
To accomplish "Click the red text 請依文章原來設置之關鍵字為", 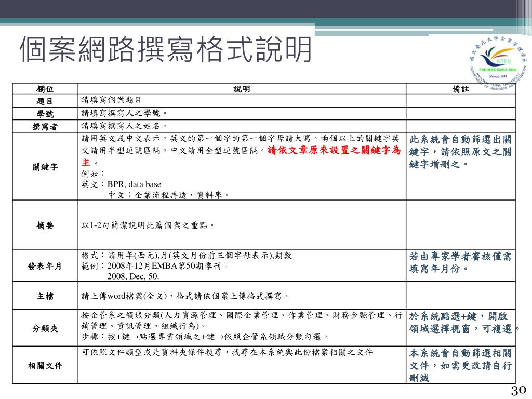I will pyautogui.click(x=334, y=150).
